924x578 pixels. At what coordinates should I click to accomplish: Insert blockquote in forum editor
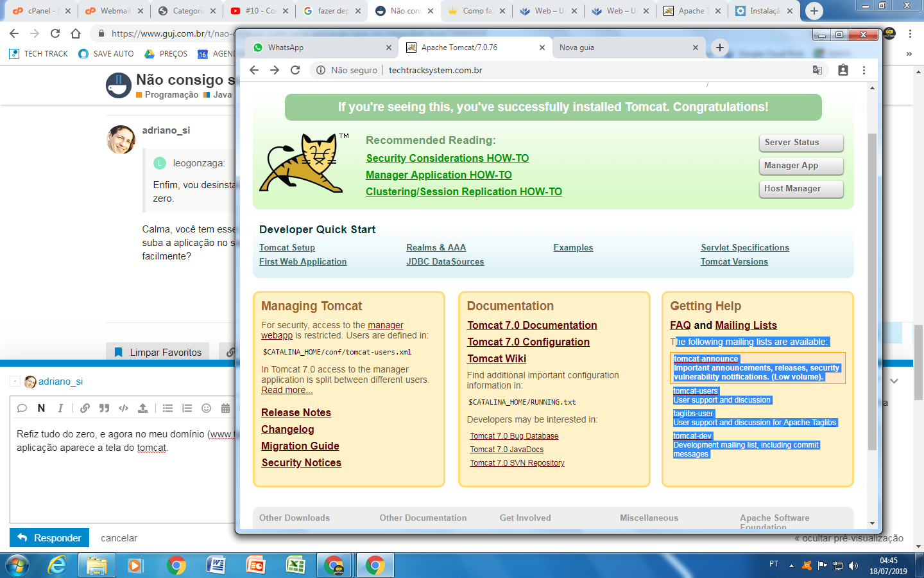[x=104, y=408]
